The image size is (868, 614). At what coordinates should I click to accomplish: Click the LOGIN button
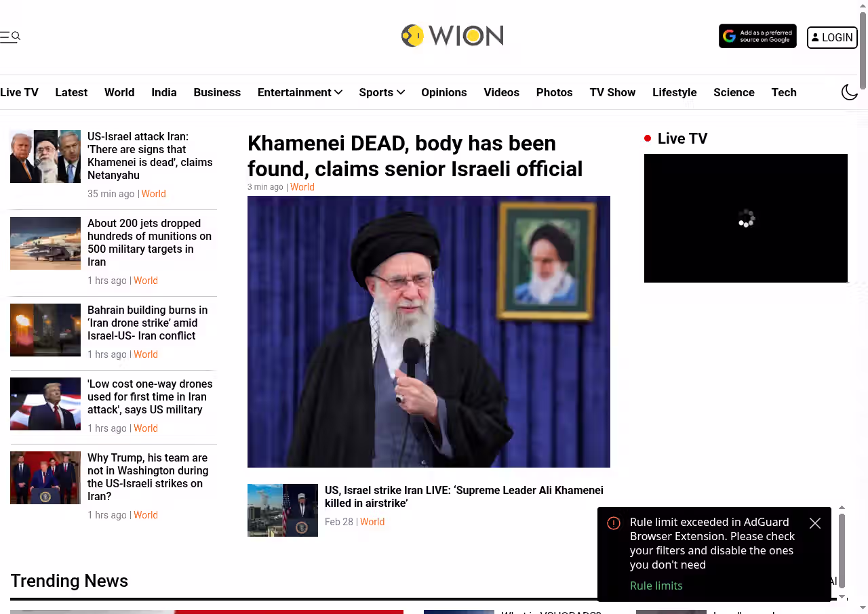(x=832, y=37)
